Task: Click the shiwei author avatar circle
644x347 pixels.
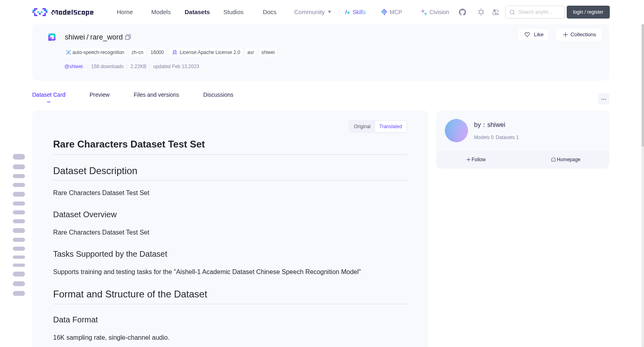Action: click(456, 131)
